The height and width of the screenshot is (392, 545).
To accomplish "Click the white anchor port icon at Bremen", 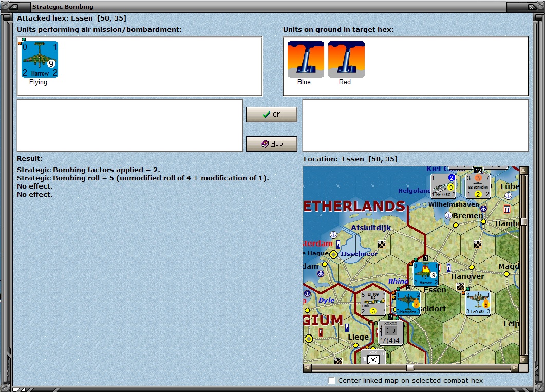I will click(448, 215).
